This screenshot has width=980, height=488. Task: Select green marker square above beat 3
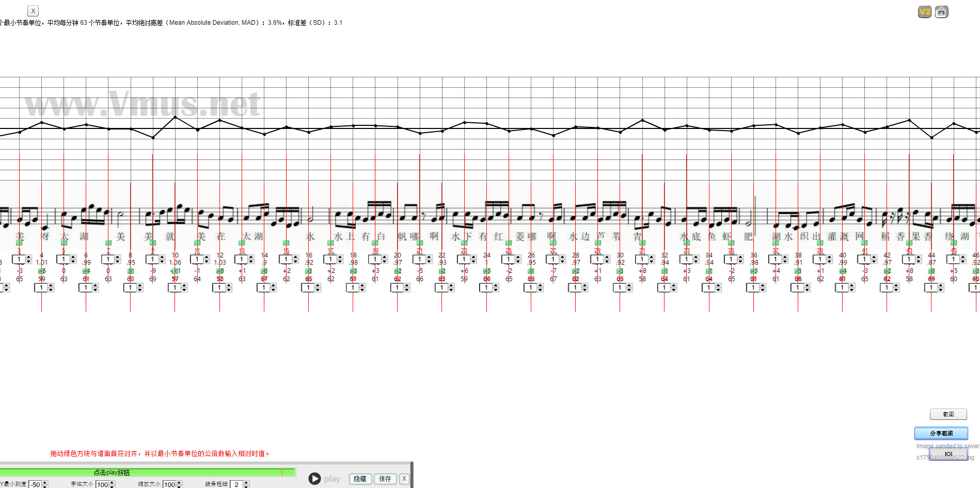point(19,243)
